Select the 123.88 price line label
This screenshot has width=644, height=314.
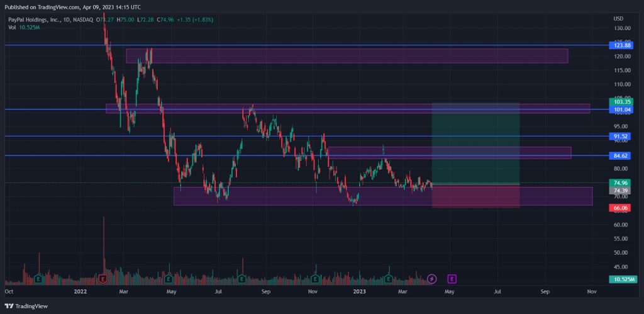point(621,45)
